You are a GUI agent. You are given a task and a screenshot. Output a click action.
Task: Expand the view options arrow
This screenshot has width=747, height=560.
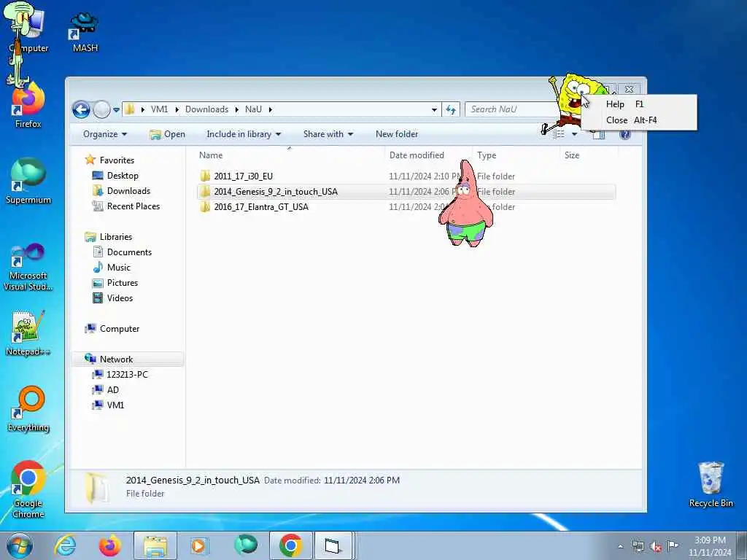(x=575, y=134)
